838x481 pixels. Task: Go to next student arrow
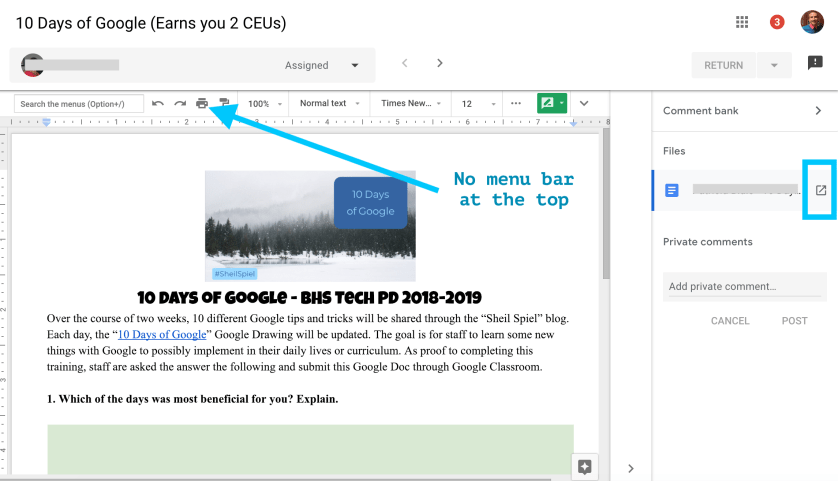pyautogui.click(x=440, y=64)
